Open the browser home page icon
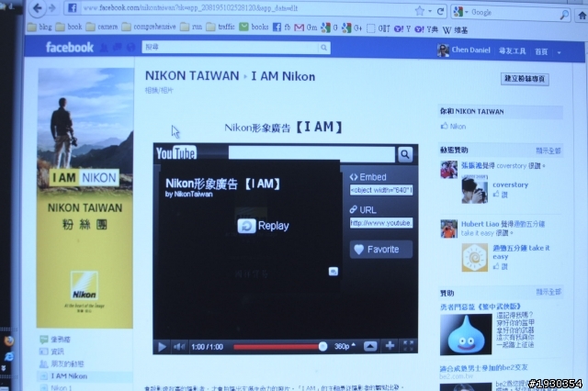The image size is (588, 391). click(582, 16)
